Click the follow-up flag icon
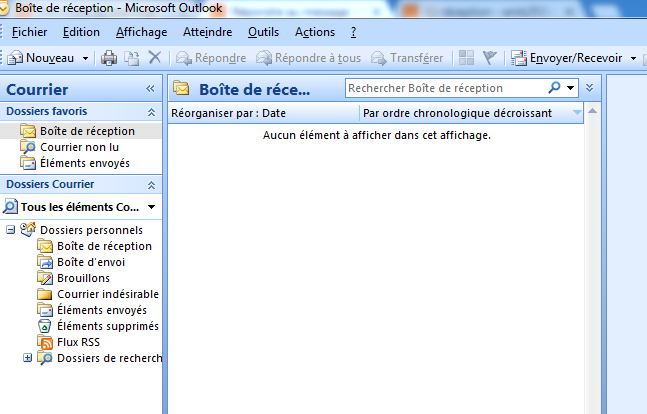The height and width of the screenshot is (414, 647). coord(490,58)
